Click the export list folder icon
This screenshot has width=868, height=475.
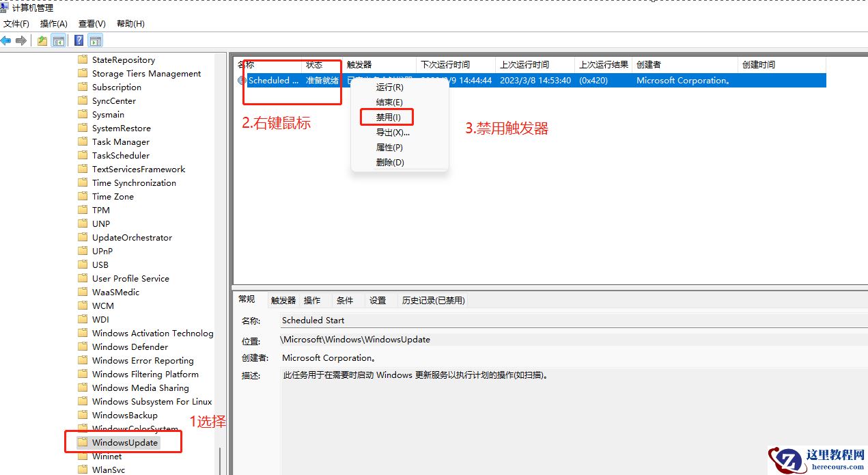tap(42, 40)
